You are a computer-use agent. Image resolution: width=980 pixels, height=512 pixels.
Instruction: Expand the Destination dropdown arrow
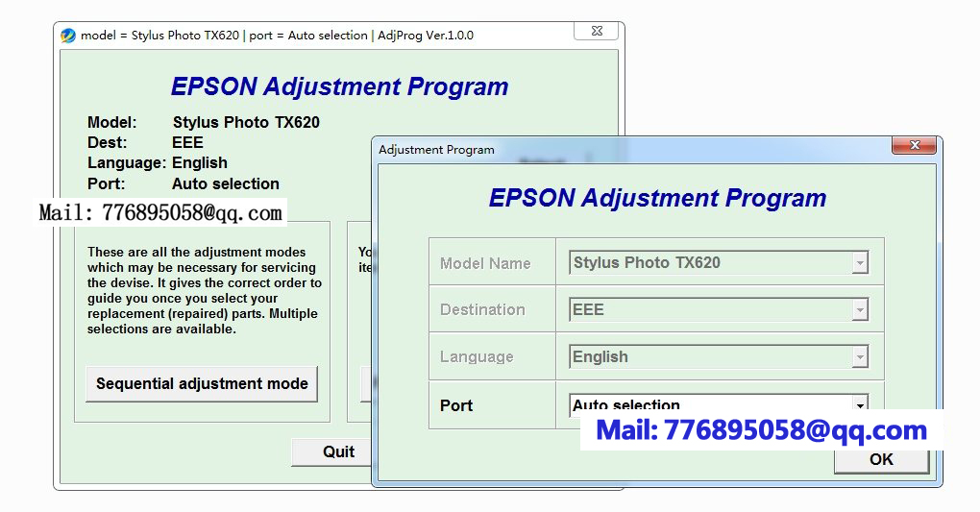pos(860,310)
